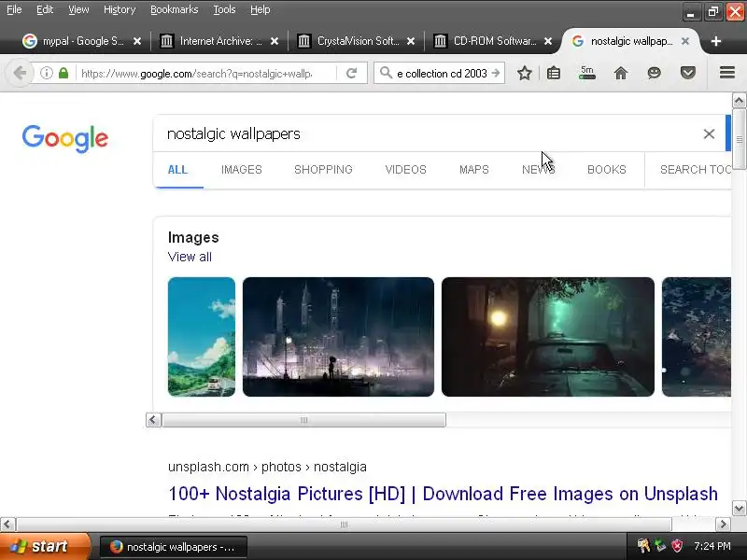Click page vertical scrollbar down arrow
747x560 pixels.
739,508
